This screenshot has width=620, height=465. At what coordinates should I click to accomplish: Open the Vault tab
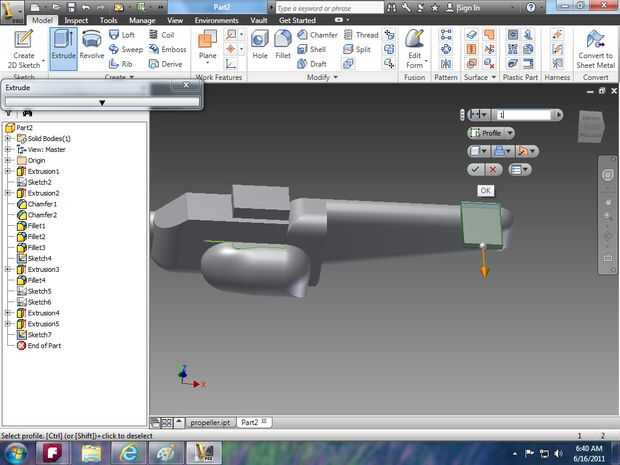(x=259, y=20)
